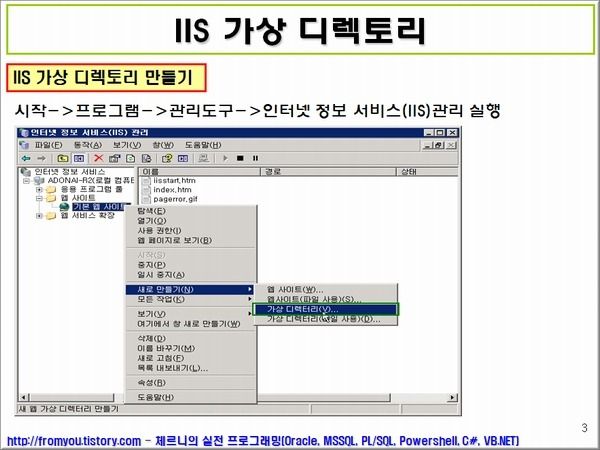Choose 사용 권한(I) in context menu
Viewport: 600px width, 450px height.
191,231
